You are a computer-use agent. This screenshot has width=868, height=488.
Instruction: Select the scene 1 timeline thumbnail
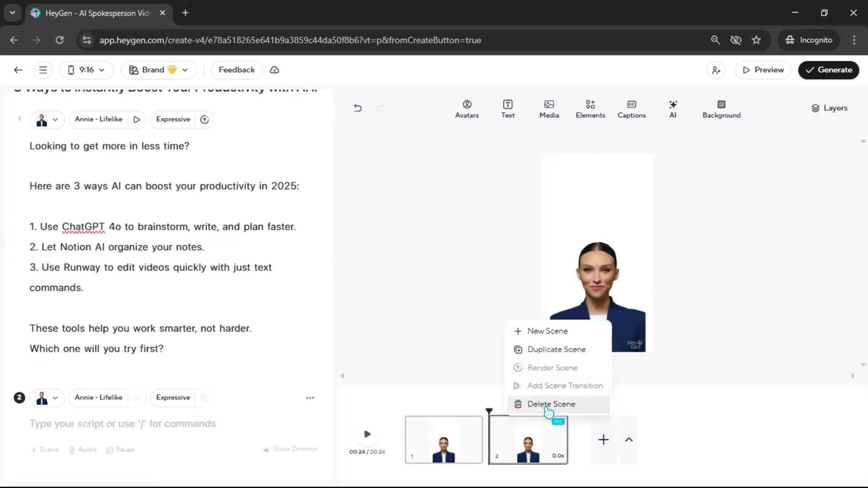[443, 440]
